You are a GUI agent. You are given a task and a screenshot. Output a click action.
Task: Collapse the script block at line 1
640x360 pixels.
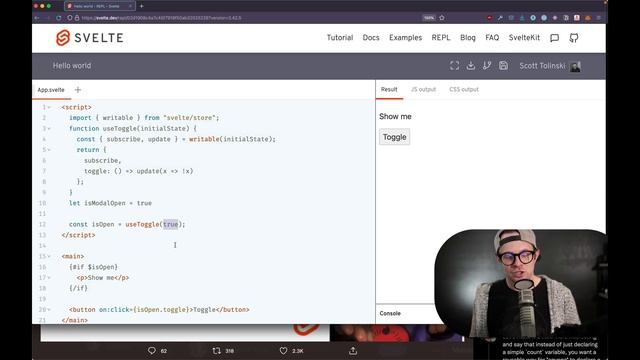(49, 107)
